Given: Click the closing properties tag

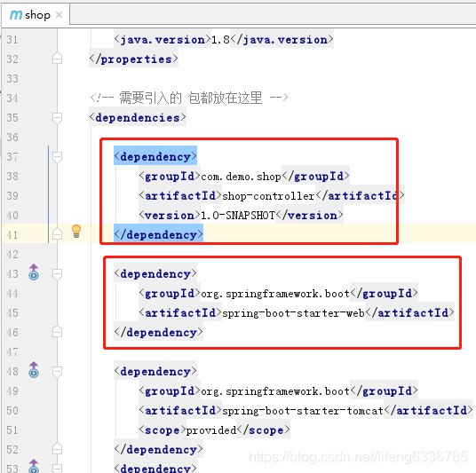Looking at the screenshot, I should tap(133, 59).
